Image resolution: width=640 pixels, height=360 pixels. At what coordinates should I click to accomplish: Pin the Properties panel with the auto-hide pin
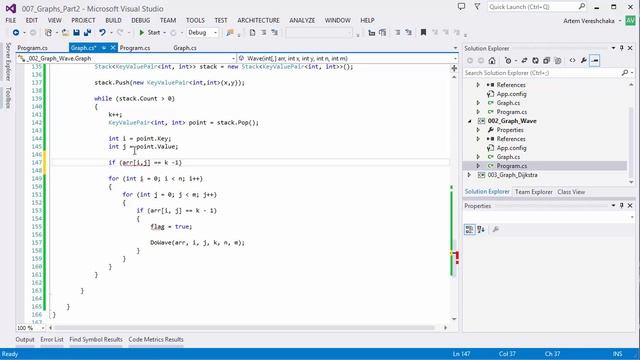[622, 206]
